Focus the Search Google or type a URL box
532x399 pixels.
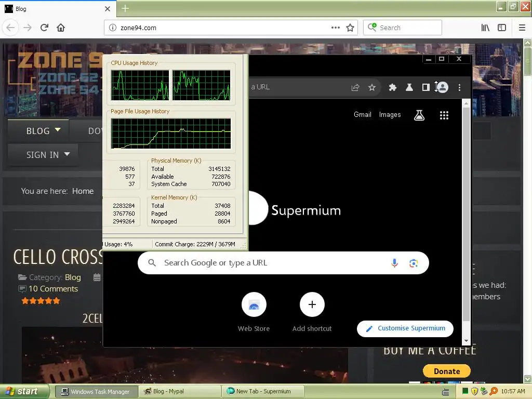283,263
